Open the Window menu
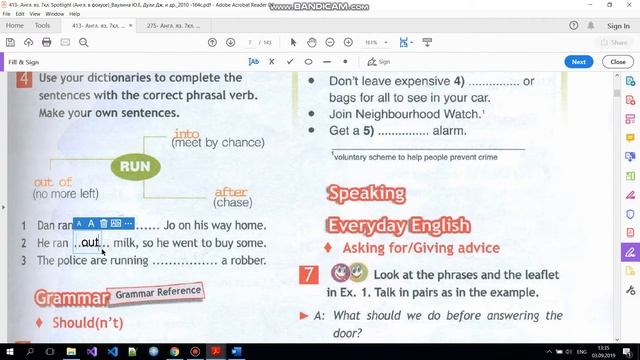640x360 pixels. (x=55, y=14)
